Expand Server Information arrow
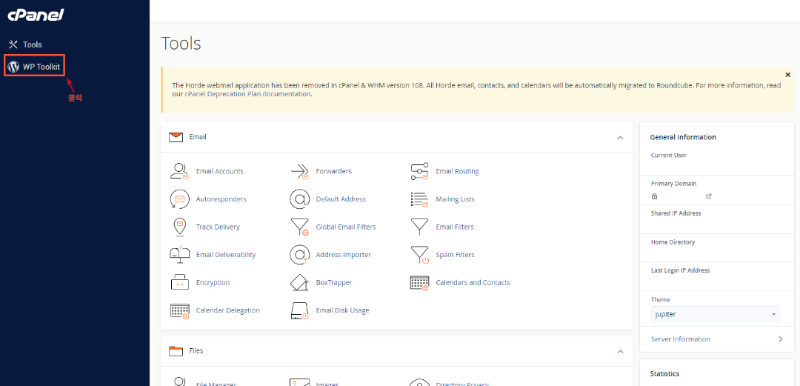 780,339
